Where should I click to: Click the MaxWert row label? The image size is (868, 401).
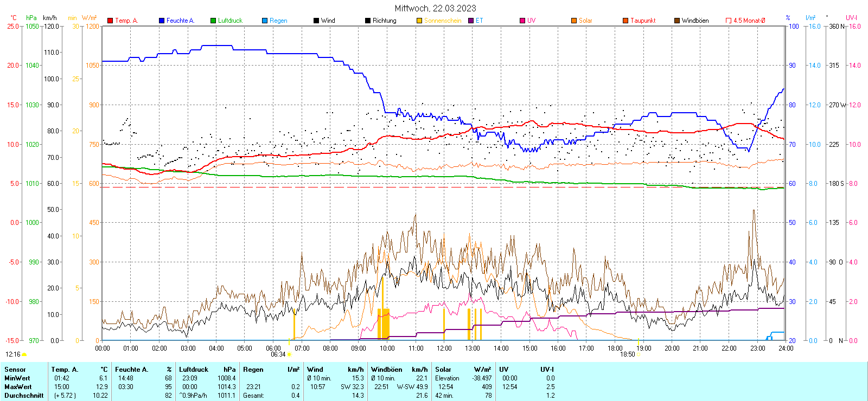click(18, 387)
